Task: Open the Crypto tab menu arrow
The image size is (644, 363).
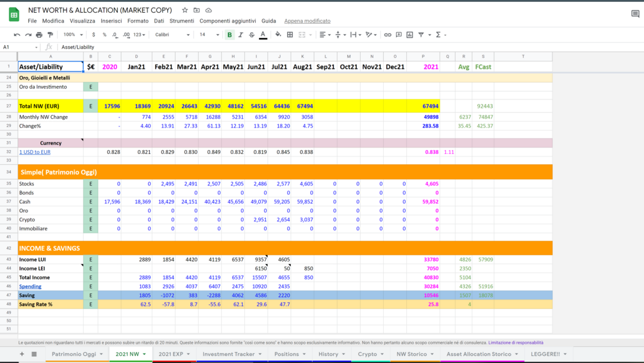Action: (382, 354)
